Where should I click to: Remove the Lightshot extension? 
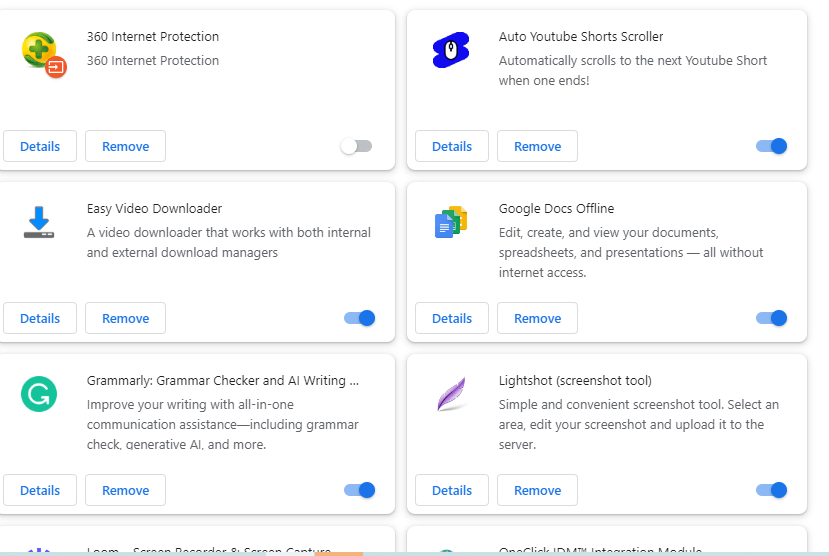[x=537, y=490]
